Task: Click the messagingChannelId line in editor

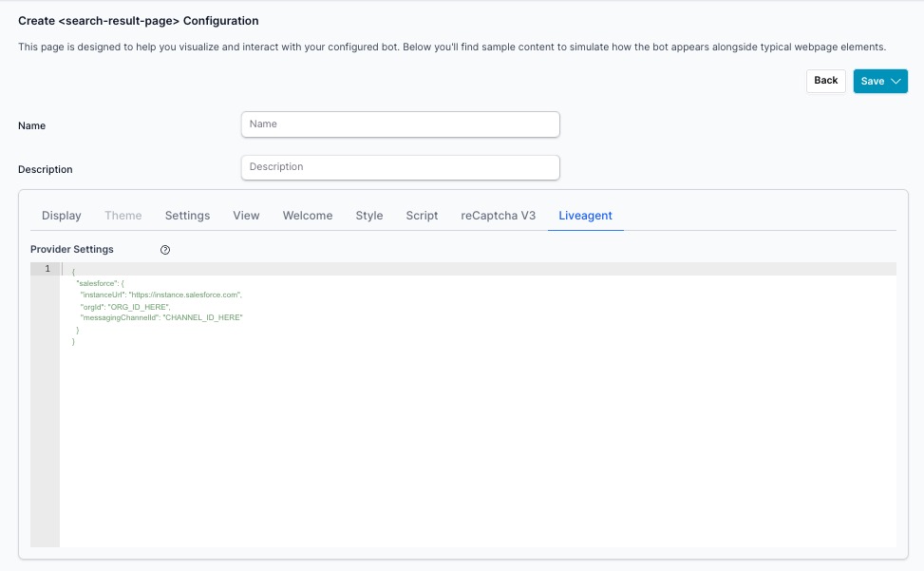Action: [161, 318]
